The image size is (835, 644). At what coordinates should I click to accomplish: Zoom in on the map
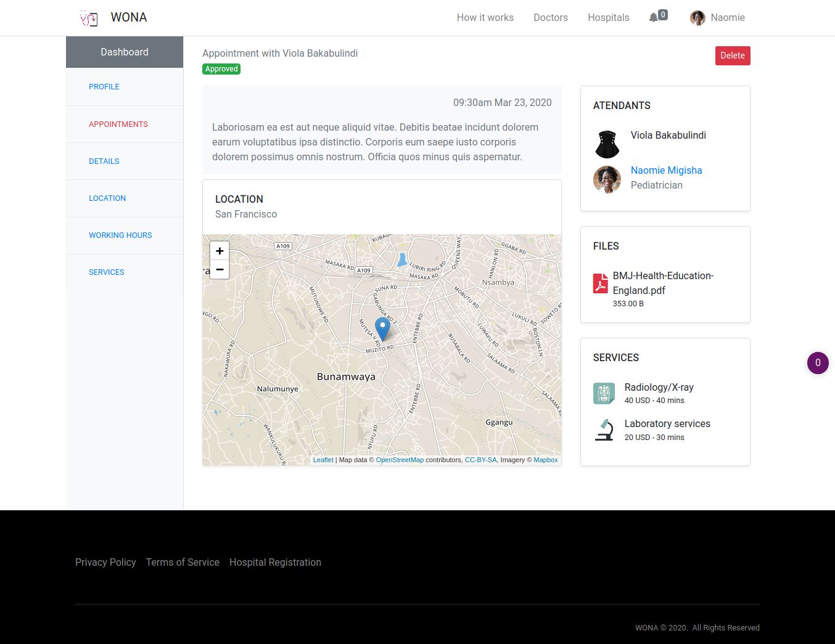[220, 251]
